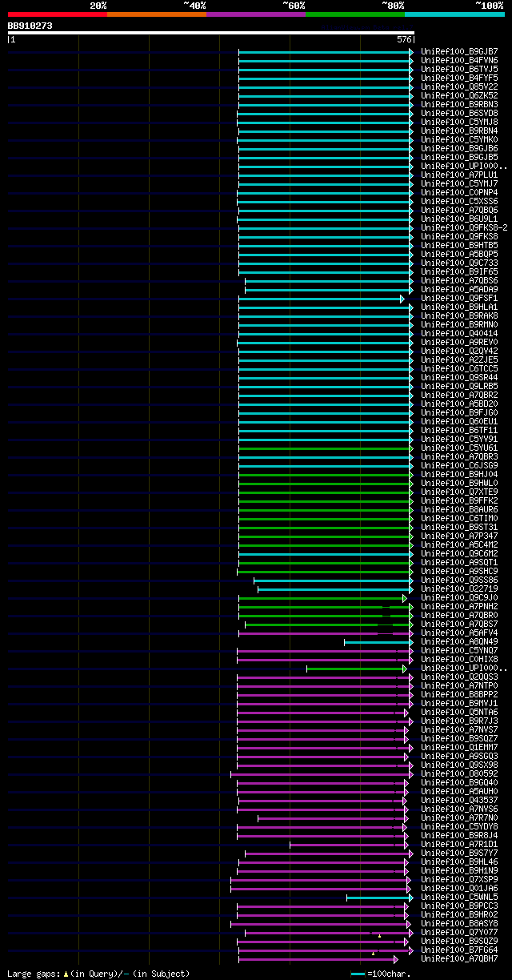The height and width of the screenshot is (980, 512).
Task: Click the UniRef100_B9RBN3 hit label
Action: pos(459,104)
